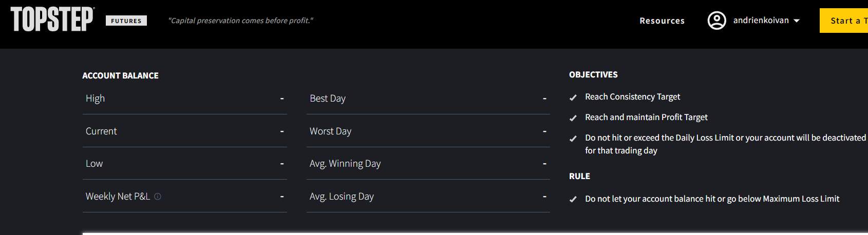The height and width of the screenshot is (235, 868).
Task: Open the user profile avatar icon
Action: (x=716, y=21)
